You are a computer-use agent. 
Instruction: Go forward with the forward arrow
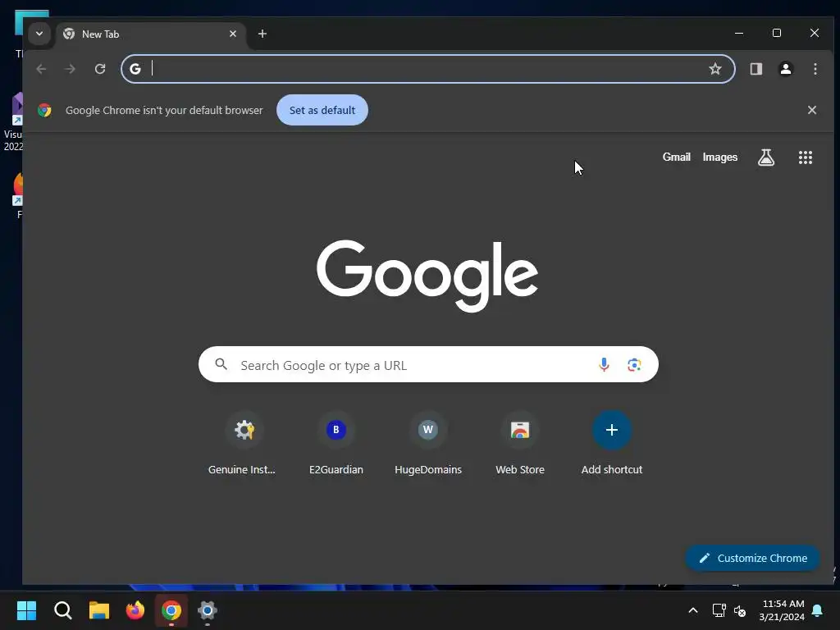coord(71,69)
